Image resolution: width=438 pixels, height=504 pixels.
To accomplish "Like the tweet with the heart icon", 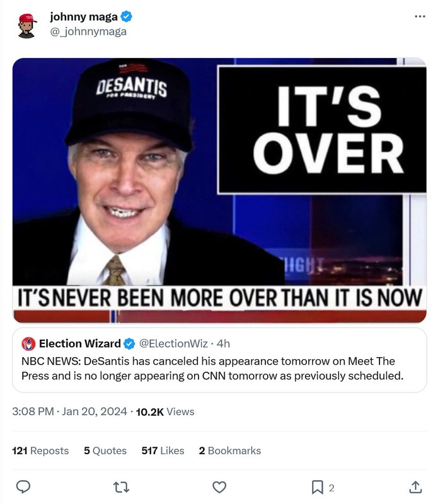I will pos(219,487).
